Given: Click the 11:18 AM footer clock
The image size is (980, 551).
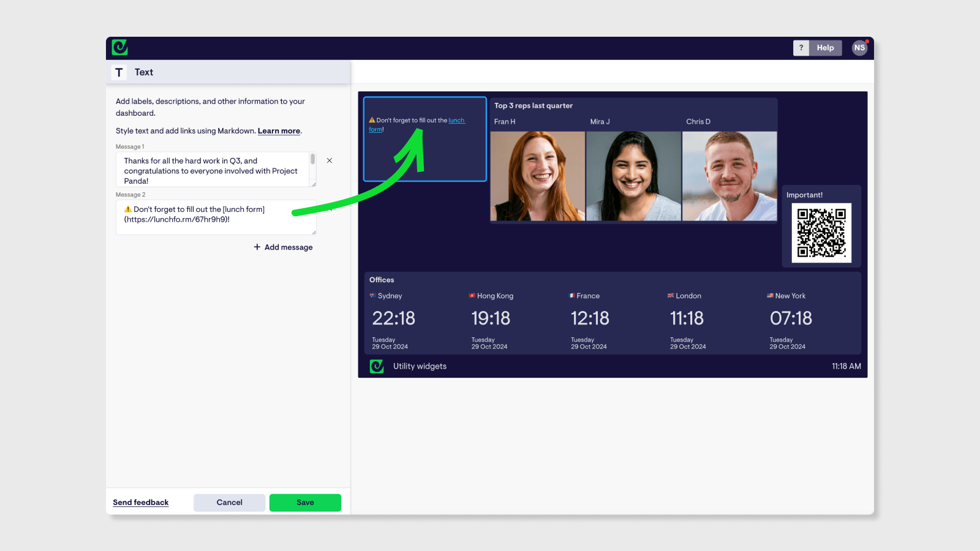Looking at the screenshot, I should pos(846,367).
